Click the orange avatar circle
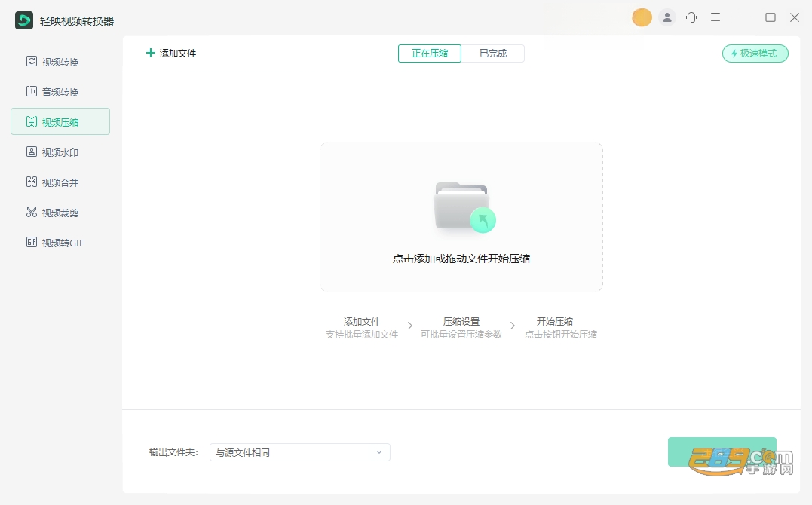Image resolution: width=812 pixels, height=505 pixels. pyautogui.click(x=642, y=17)
